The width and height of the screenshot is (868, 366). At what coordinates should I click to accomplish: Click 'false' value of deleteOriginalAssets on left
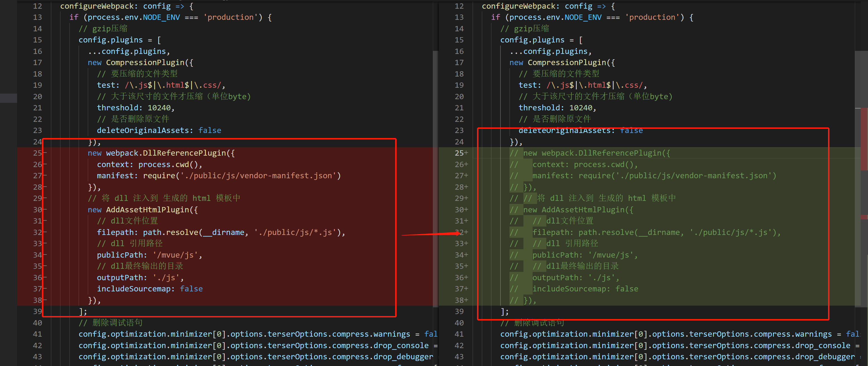[x=210, y=130]
